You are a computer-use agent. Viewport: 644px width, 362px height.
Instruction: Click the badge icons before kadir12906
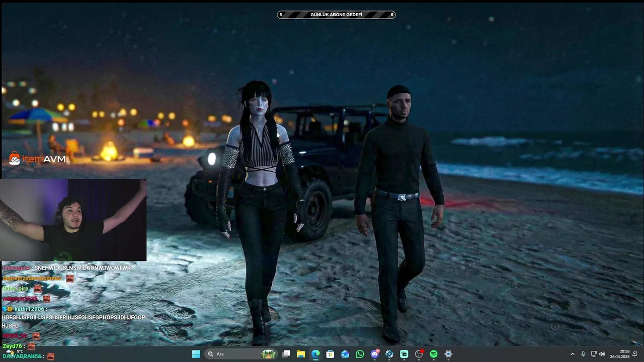7,309
